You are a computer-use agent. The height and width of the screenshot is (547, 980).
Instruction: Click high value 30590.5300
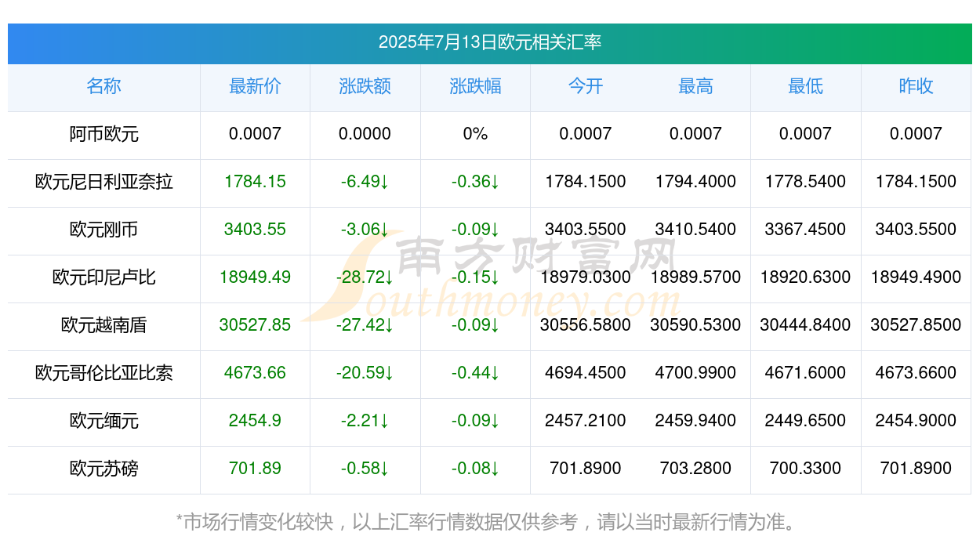(x=695, y=325)
